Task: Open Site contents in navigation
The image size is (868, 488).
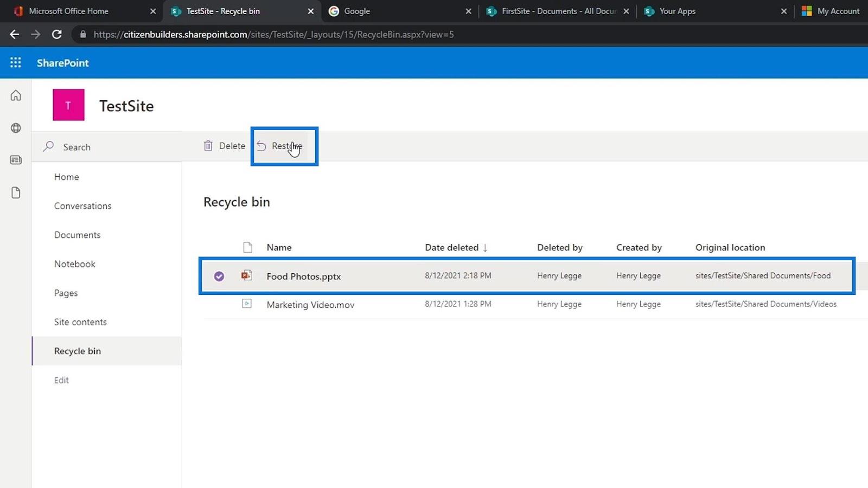Action: (80, 322)
